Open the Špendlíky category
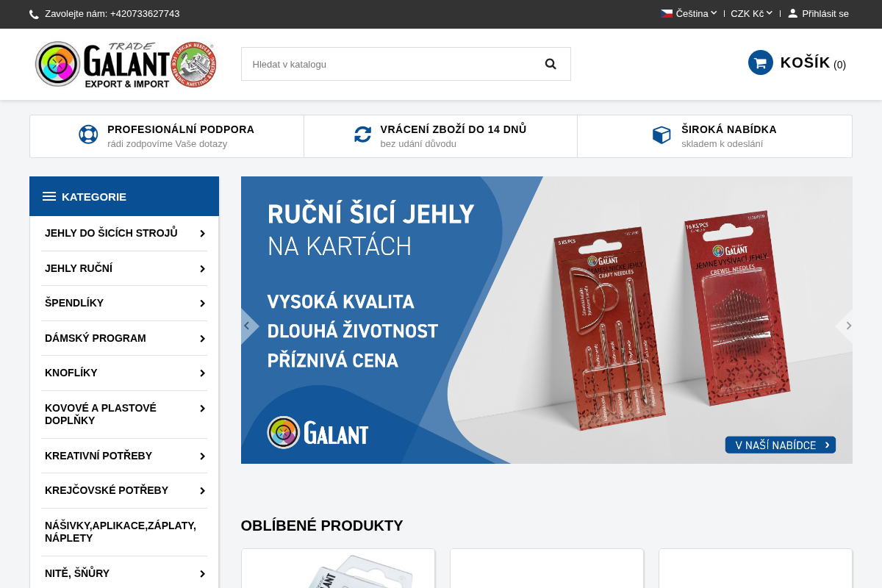This screenshot has width=882, height=588. point(74,303)
